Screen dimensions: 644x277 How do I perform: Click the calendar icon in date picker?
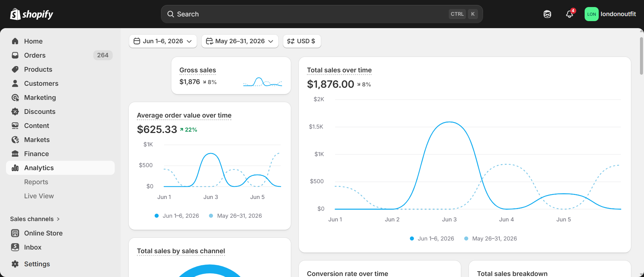click(137, 41)
